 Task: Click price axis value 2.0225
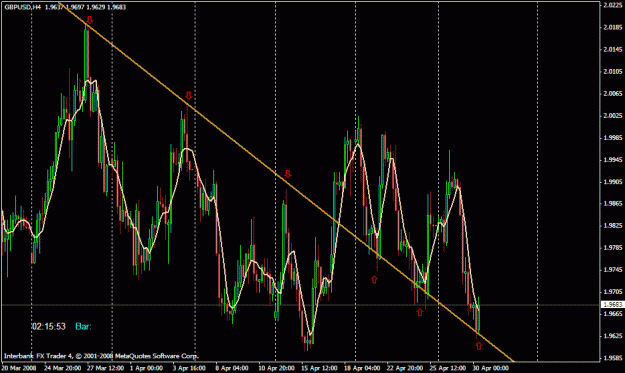[613, 5]
